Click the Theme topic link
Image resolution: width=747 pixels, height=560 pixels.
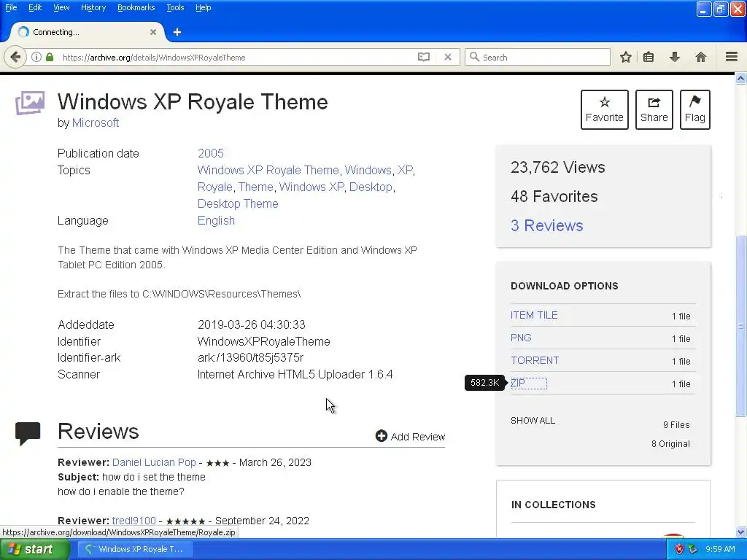click(256, 187)
